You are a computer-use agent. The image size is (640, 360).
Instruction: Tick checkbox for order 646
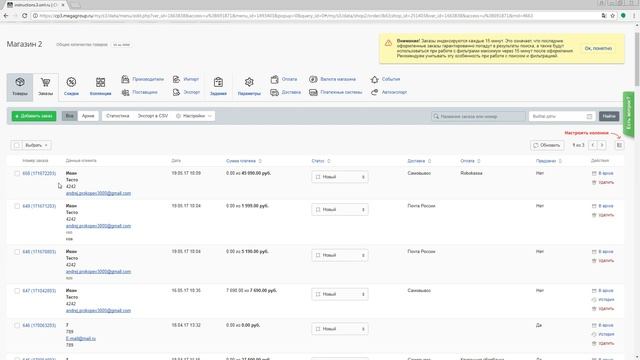coord(17,325)
